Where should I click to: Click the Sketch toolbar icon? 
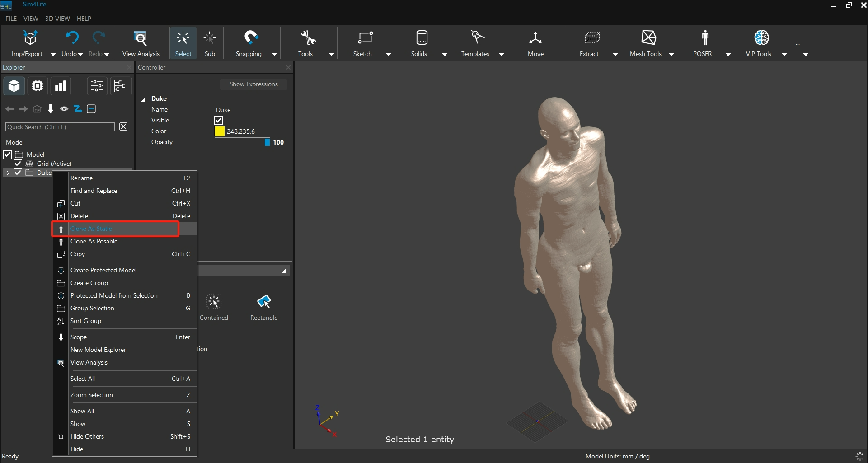point(365,38)
